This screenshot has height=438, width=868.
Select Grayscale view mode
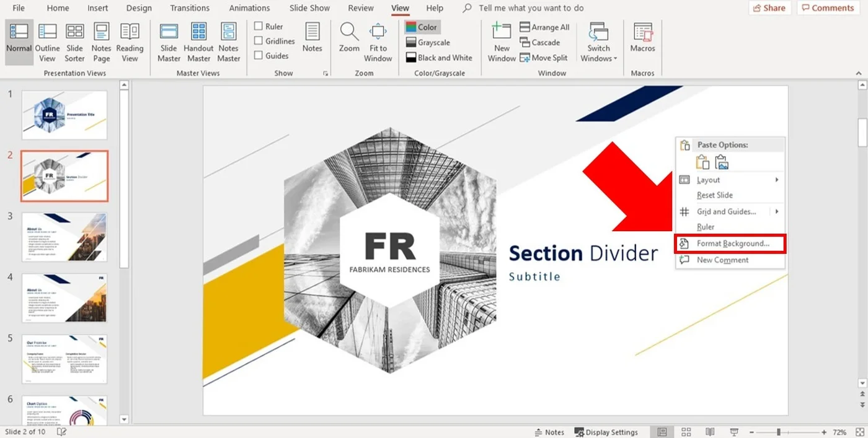428,43
